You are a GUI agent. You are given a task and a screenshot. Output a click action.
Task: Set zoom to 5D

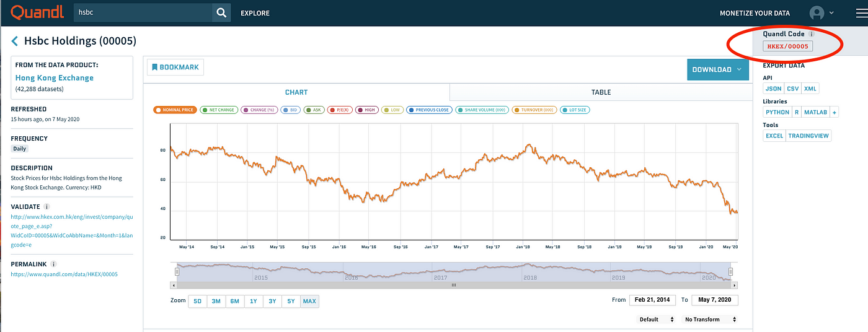click(197, 301)
